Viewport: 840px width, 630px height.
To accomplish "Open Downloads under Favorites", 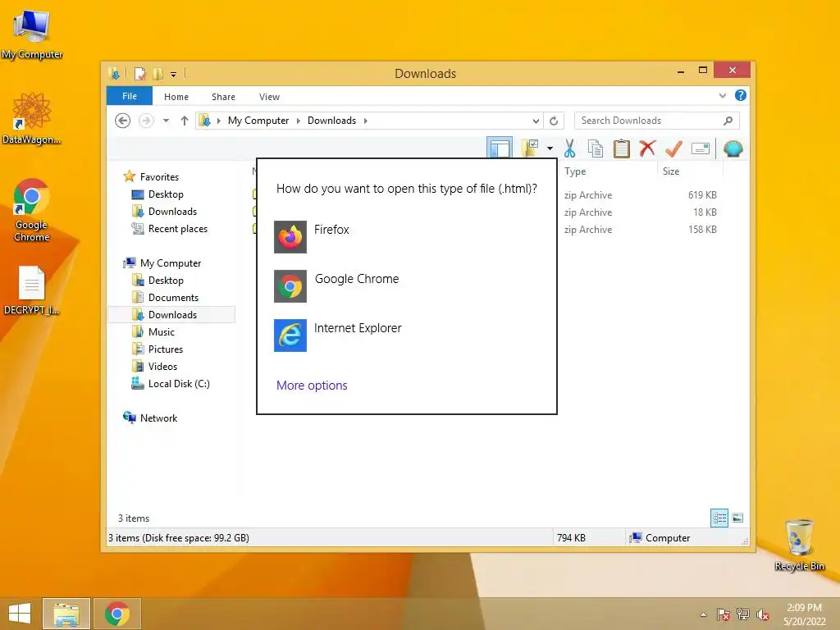I will click(172, 212).
